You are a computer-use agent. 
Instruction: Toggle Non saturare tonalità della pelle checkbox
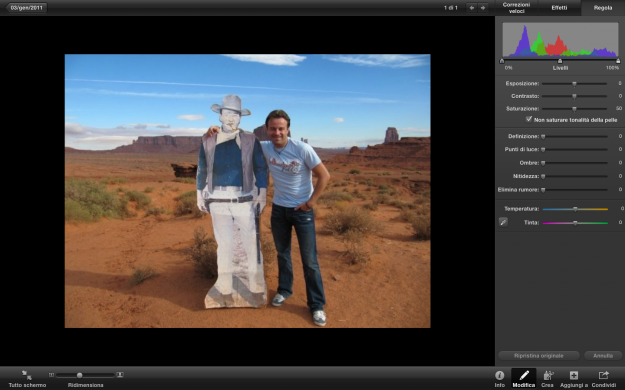click(x=529, y=119)
